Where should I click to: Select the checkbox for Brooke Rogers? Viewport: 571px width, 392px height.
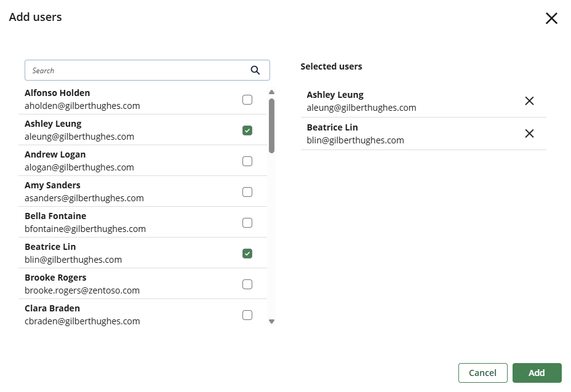(247, 284)
